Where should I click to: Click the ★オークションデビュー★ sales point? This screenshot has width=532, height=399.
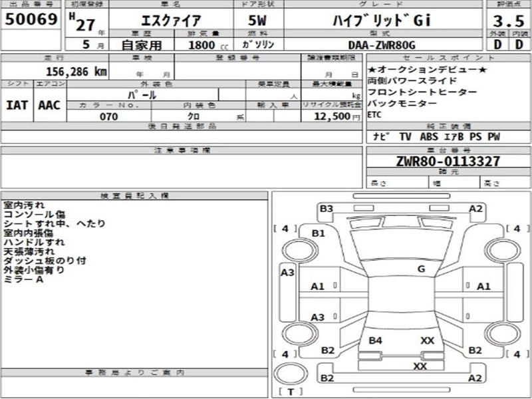[428, 70]
